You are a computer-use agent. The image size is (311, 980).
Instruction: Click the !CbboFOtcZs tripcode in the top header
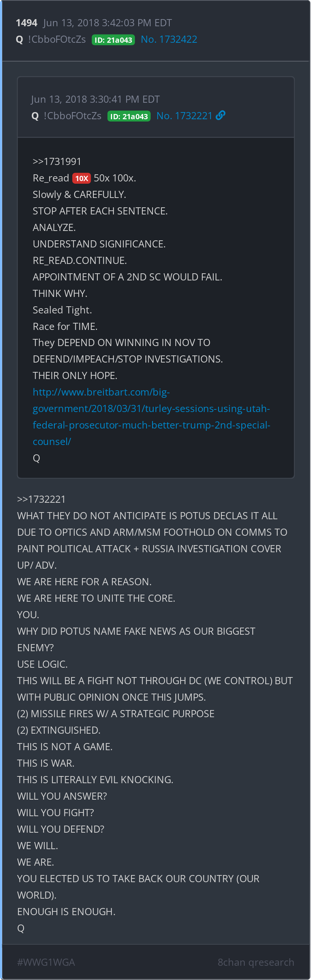[x=57, y=40]
